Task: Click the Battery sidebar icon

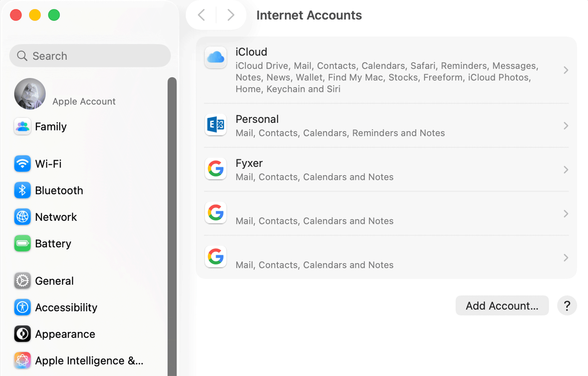Action: [x=23, y=244]
